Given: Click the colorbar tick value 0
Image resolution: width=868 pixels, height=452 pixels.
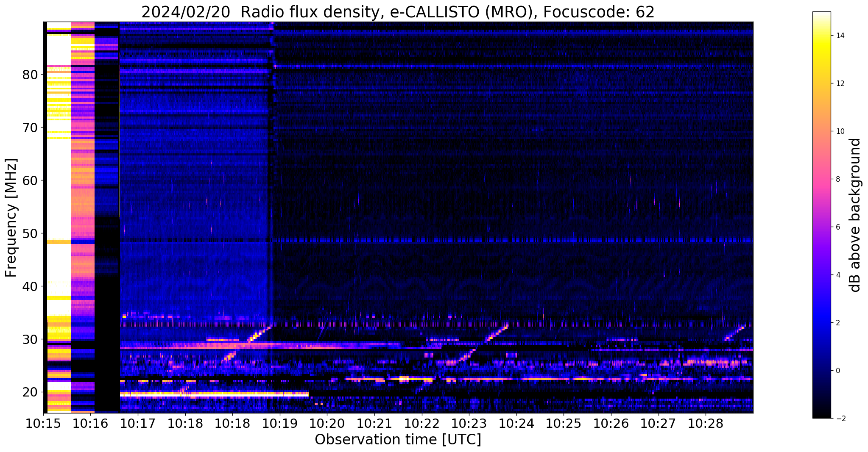Looking at the screenshot, I should point(837,371).
